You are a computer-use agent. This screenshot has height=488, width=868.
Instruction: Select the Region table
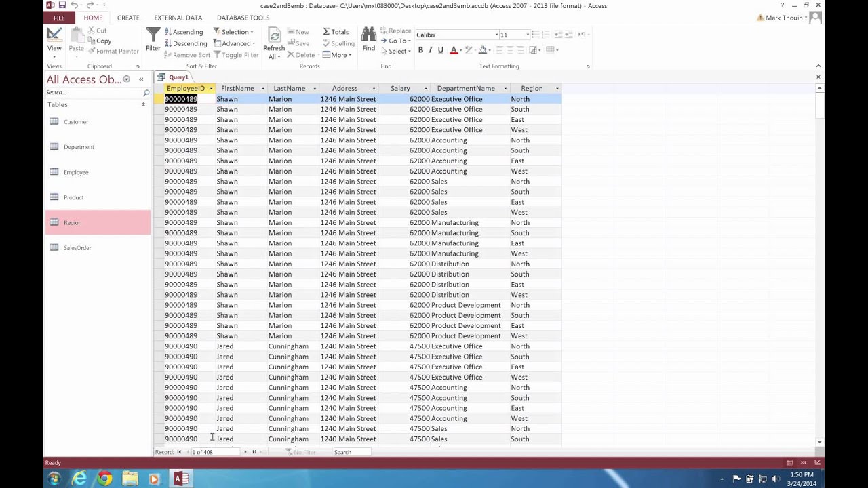98,222
